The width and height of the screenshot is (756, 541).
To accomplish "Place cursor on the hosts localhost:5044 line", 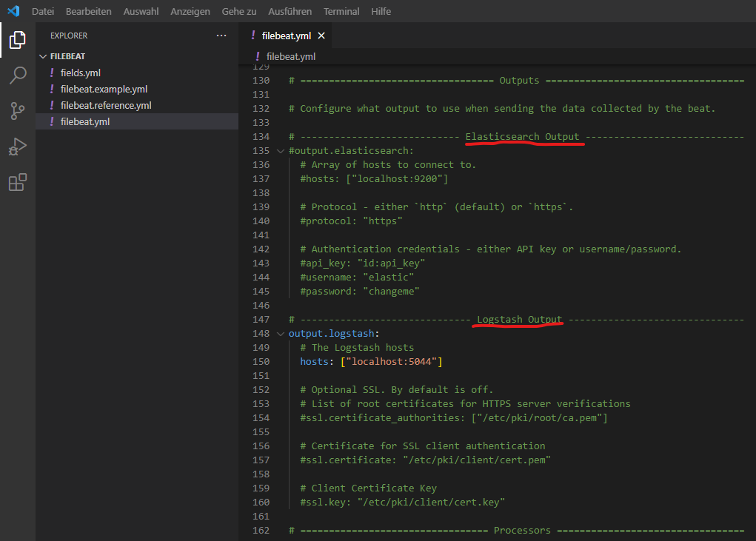I will click(370, 362).
